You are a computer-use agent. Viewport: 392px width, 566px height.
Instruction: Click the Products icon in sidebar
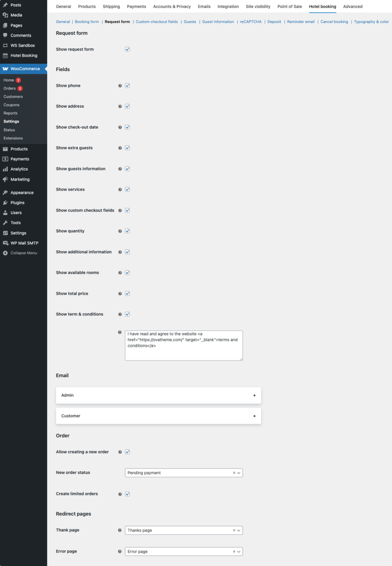pos(5,149)
